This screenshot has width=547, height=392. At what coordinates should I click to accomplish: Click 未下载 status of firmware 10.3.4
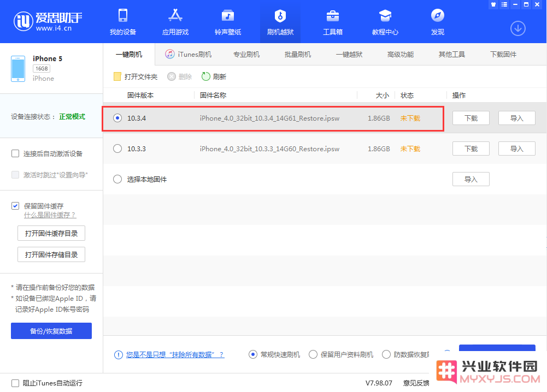(x=410, y=118)
